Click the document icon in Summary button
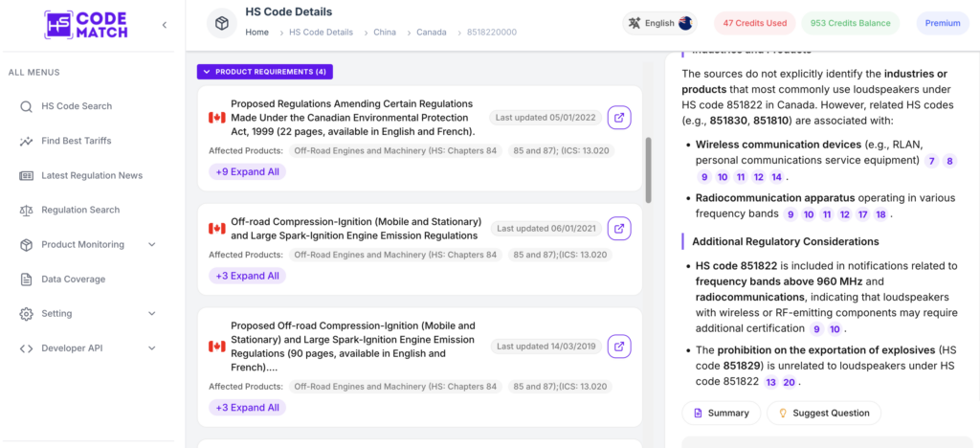The width and height of the screenshot is (980, 448). coord(698,413)
